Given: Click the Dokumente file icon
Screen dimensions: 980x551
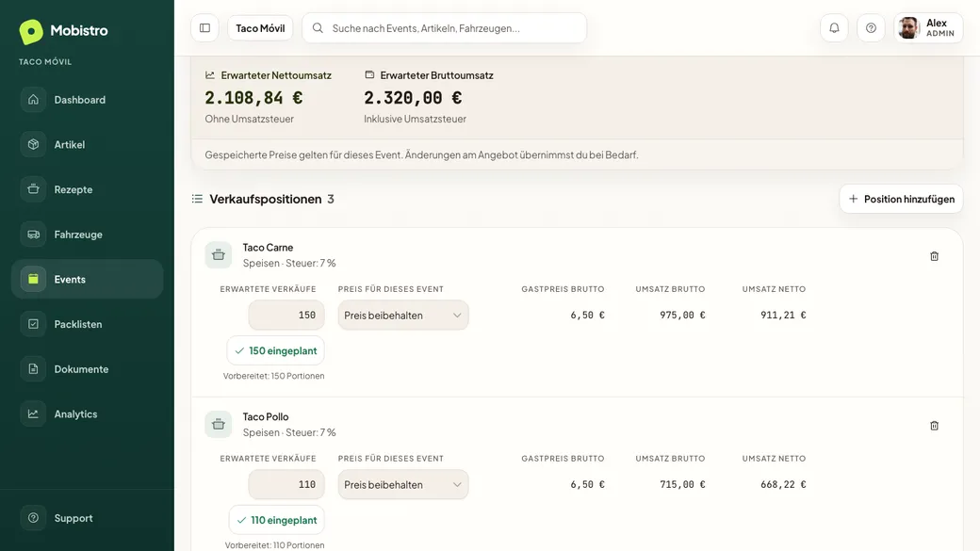Looking at the screenshot, I should point(33,369).
